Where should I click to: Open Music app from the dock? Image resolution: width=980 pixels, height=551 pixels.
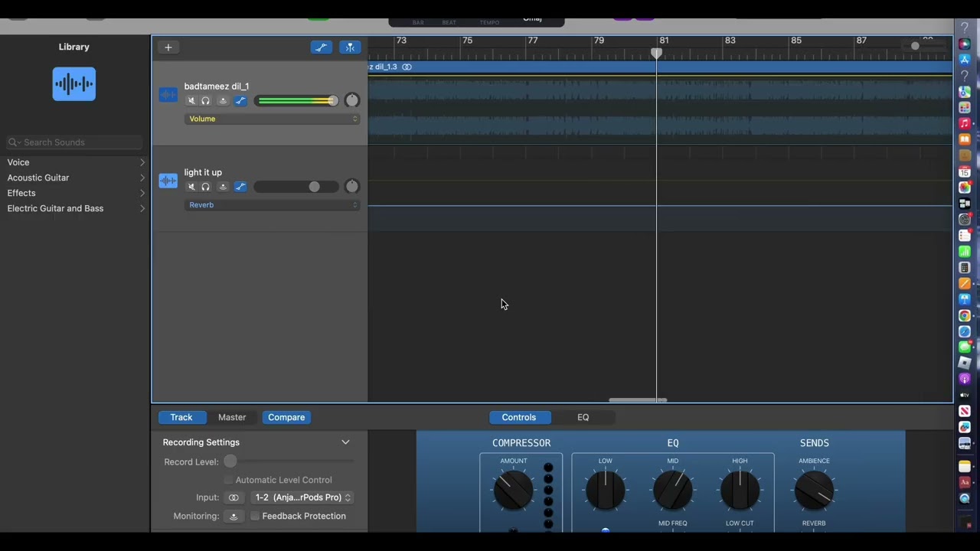tap(965, 123)
